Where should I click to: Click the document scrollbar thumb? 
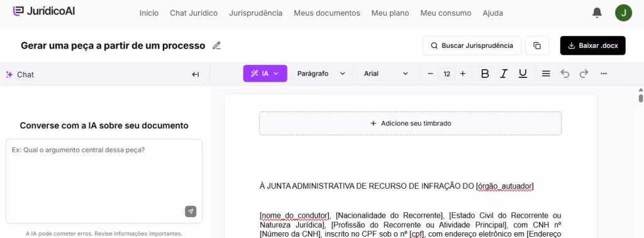[x=641, y=98]
